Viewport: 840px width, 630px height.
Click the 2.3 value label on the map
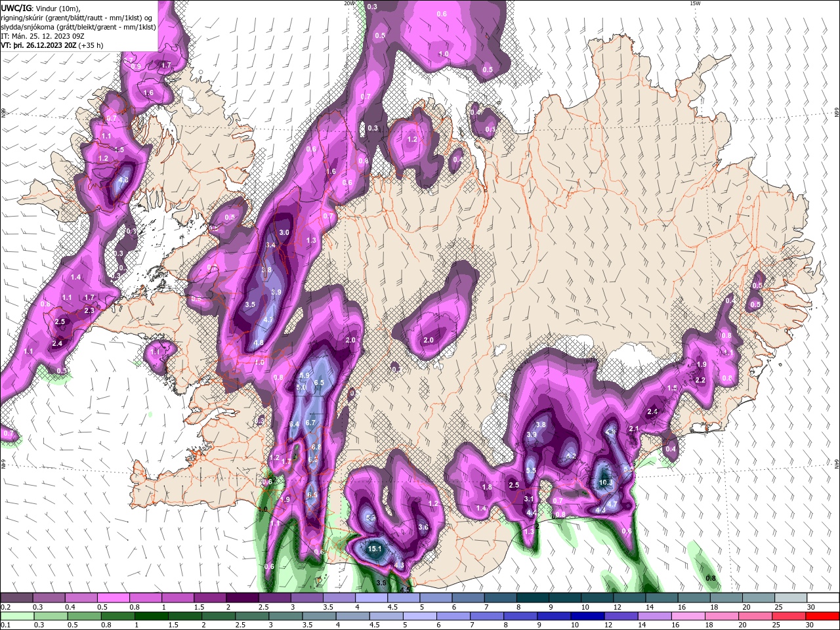[x=90, y=310]
